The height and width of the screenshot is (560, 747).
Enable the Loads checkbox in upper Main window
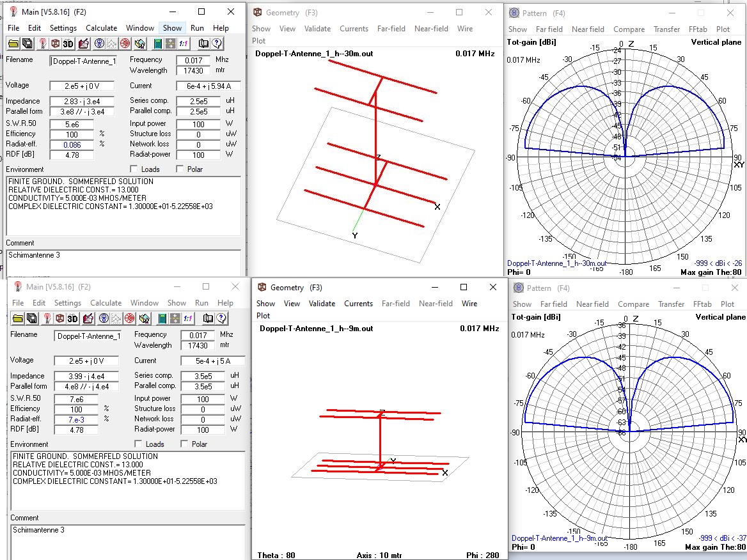pyautogui.click(x=134, y=169)
